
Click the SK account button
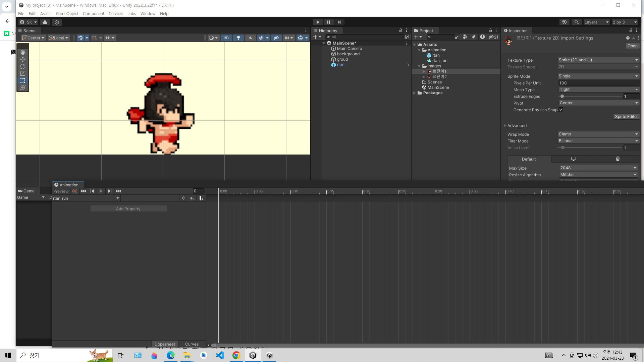(28, 22)
